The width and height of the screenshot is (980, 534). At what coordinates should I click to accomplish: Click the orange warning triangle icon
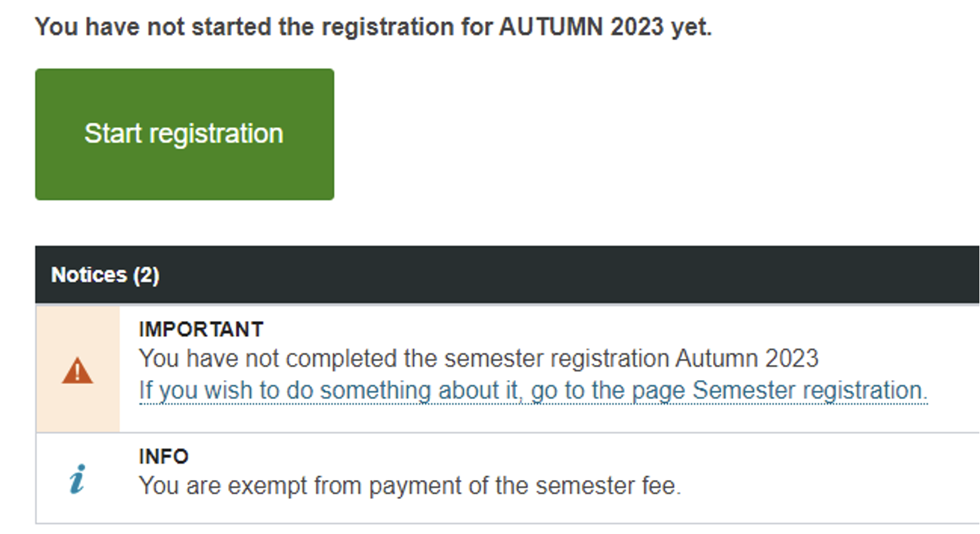coord(77,371)
